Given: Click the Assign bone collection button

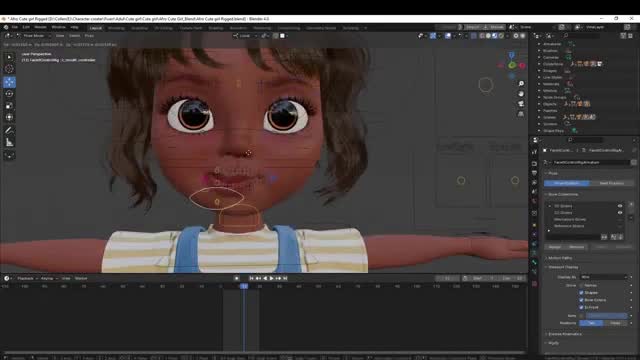Looking at the screenshot, I should (x=555, y=247).
